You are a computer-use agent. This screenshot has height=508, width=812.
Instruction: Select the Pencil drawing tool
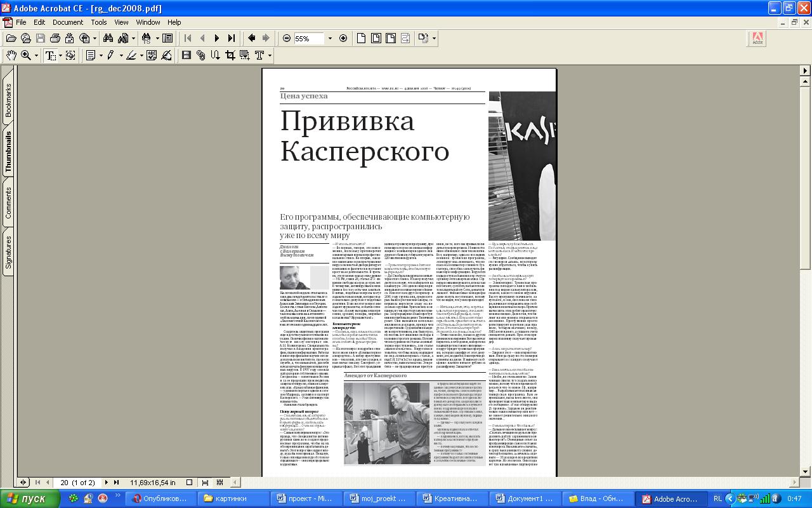click(x=110, y=55)
